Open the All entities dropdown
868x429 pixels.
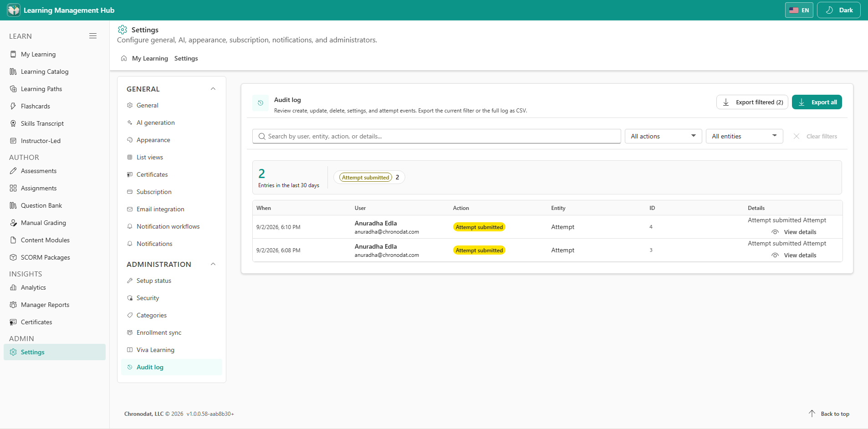coord(744,136)
